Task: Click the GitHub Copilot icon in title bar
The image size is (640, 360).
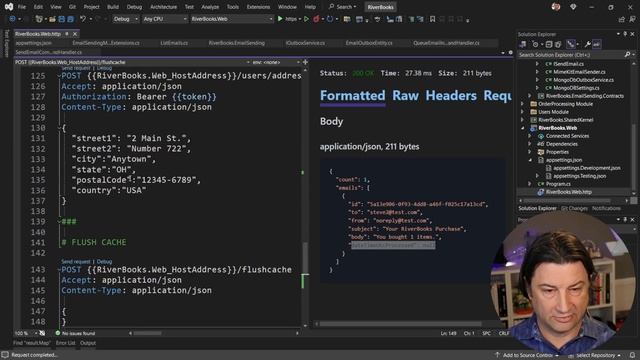Action: (x=573, y=7)
